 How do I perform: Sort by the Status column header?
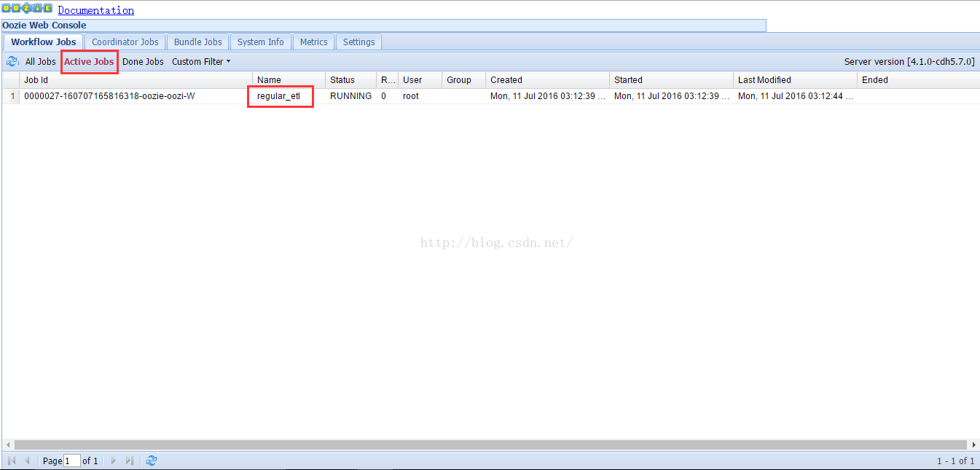tap(351, 80)
